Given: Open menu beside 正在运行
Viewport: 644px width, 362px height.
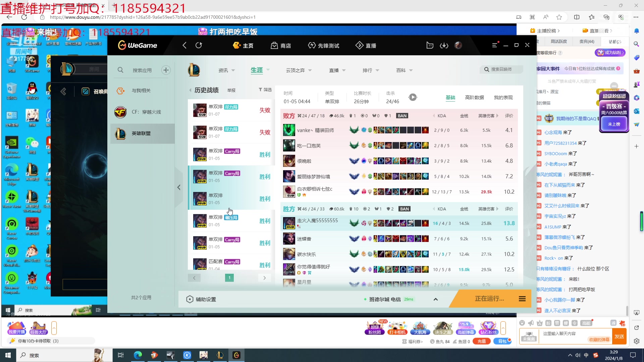Looking at the screenshot, I should coord(522,299).
